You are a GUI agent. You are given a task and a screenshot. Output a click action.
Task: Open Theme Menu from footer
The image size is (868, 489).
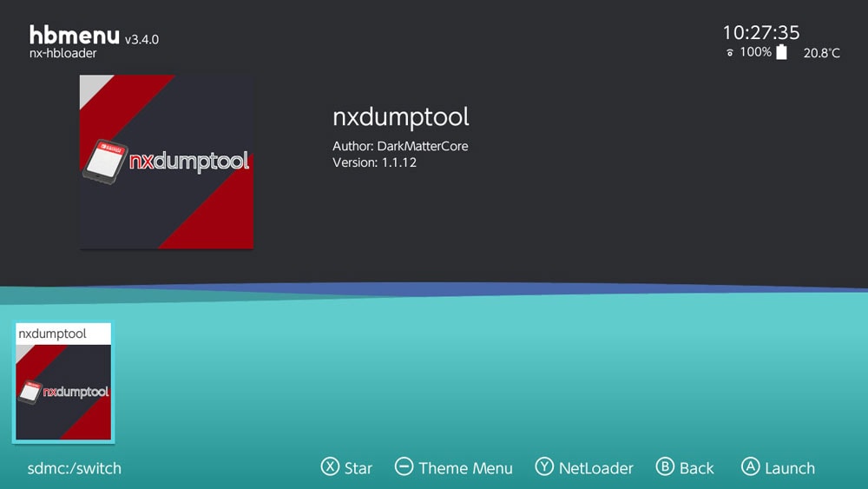click(465, 468)
